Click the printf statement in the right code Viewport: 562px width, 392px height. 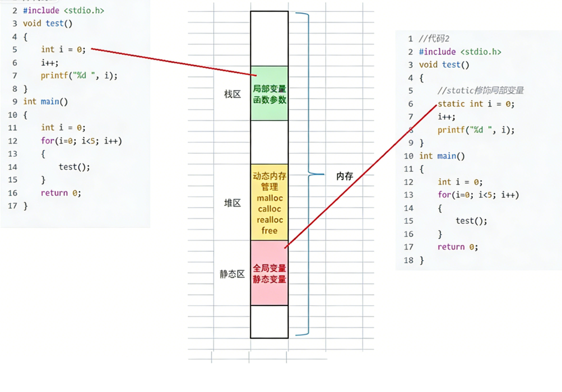[476, 130]
